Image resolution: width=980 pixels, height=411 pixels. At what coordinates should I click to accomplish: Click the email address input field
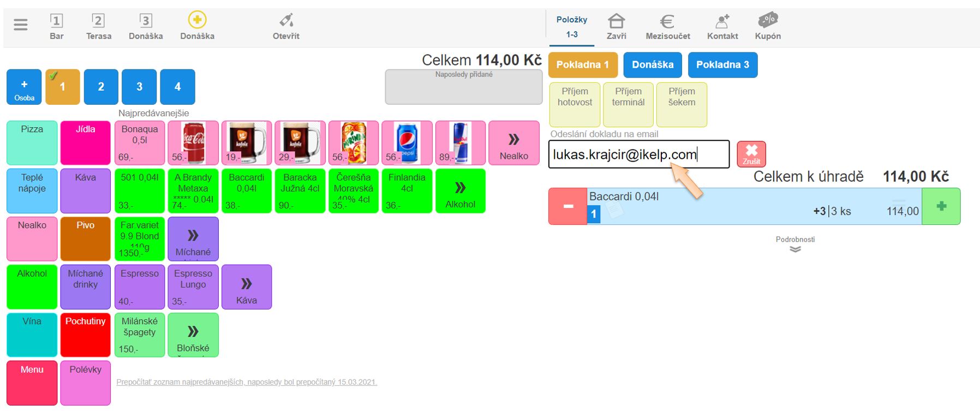tap(638, 154)
